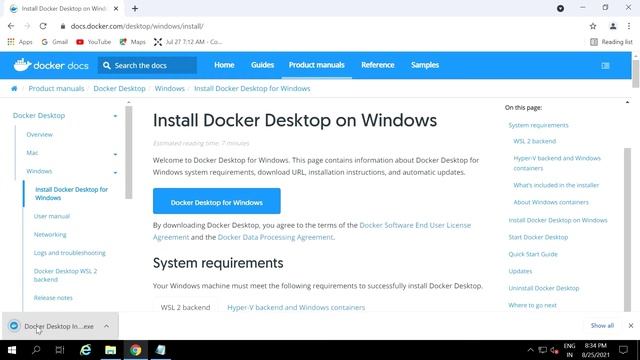Viewport: 640px width, 360px height.
Task: Open the Gmail bookmark
Action: point(55,42)
